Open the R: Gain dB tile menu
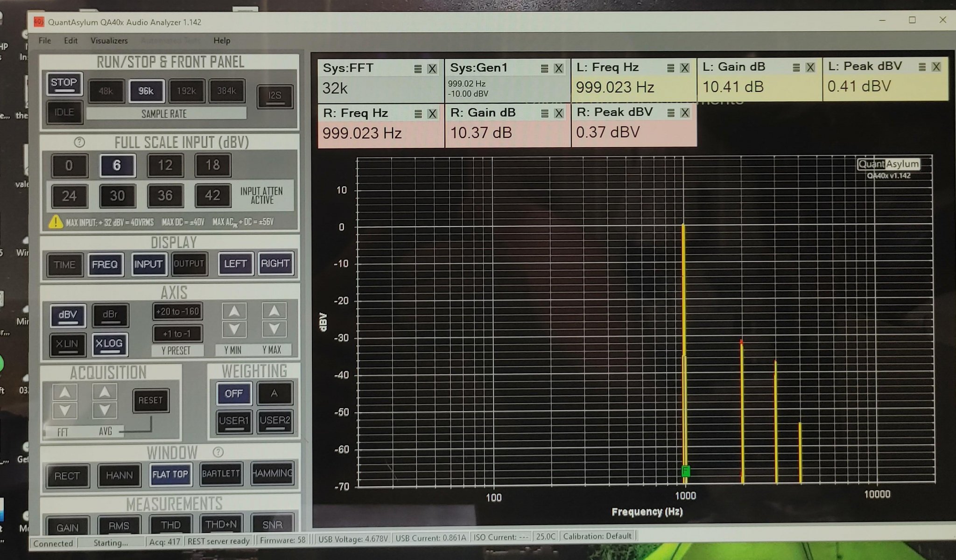The image size is (956, 560). pyautogui.click(x=544, y=113)
